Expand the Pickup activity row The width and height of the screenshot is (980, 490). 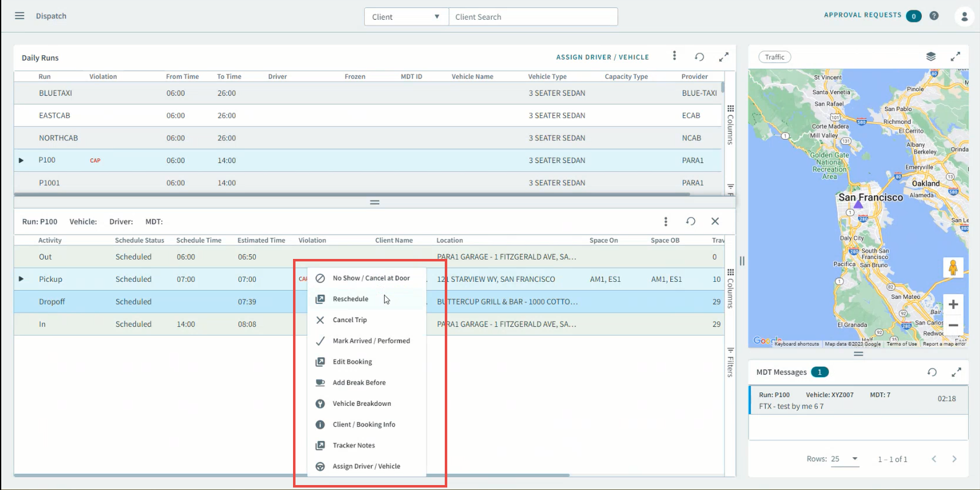click(x=21, y=279)
